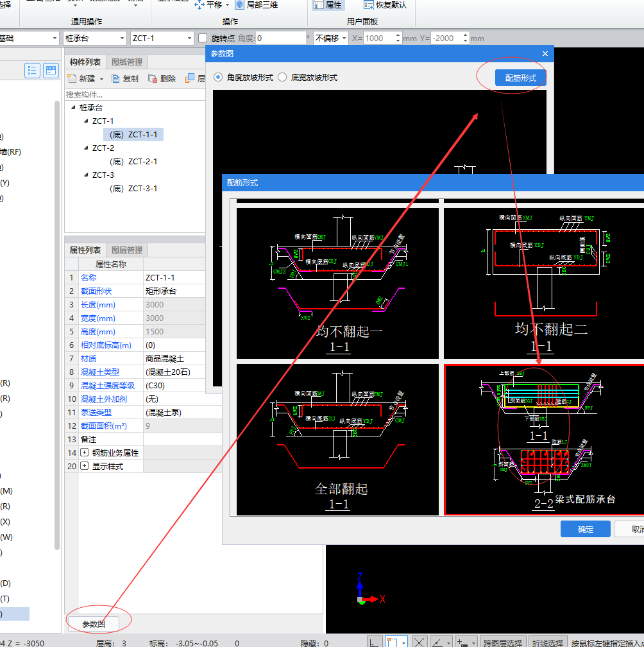Click the 截面形状 value 矩形承台 cell
The width and height of the screenshot is (644, 647).
point(174,291)
